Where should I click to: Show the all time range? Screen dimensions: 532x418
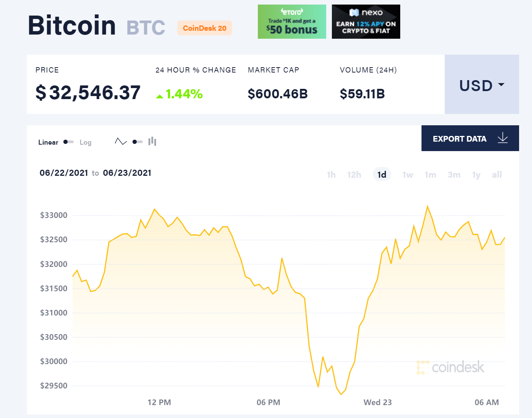pos(497,175)
